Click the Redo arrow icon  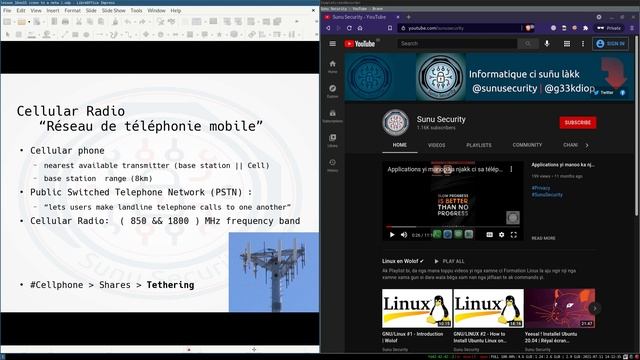[142, 22]
